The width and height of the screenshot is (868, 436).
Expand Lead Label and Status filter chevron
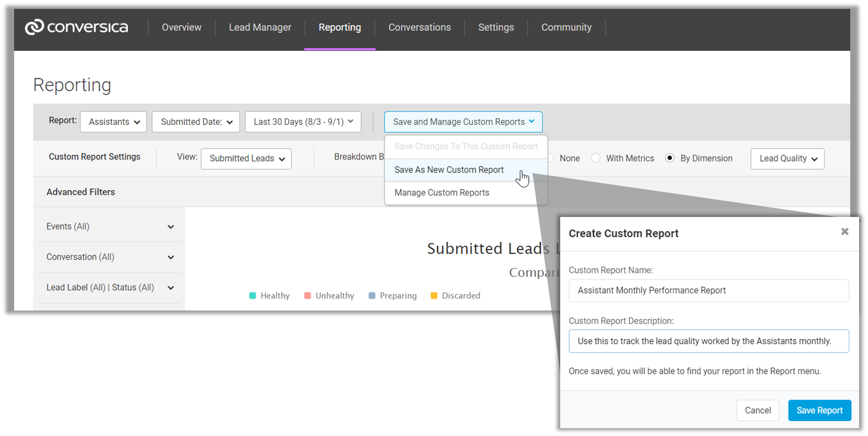tap(170, 288)
